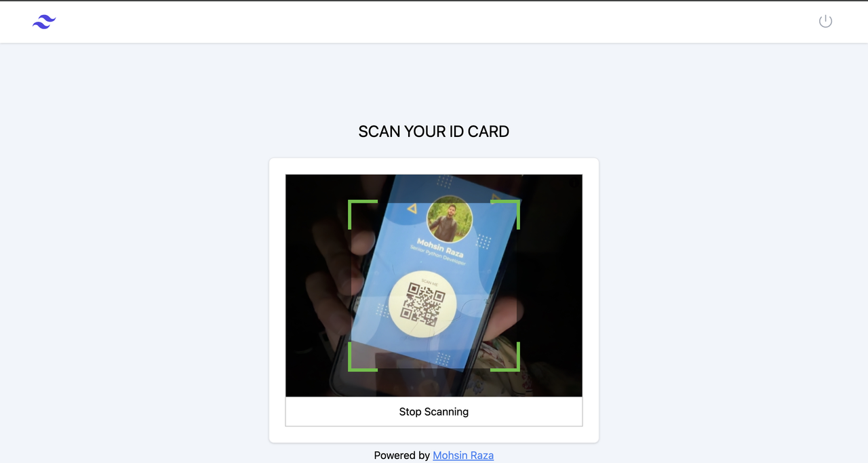The image size is (868, 463).
Task: Click the SCAN YOUR ID CARD heading
Action: pos(434,132)
